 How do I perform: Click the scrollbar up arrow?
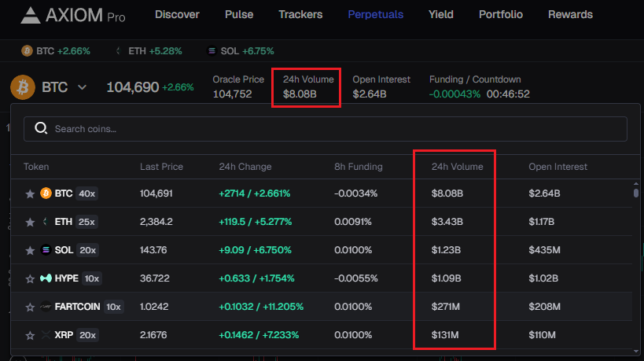[636, 183]
